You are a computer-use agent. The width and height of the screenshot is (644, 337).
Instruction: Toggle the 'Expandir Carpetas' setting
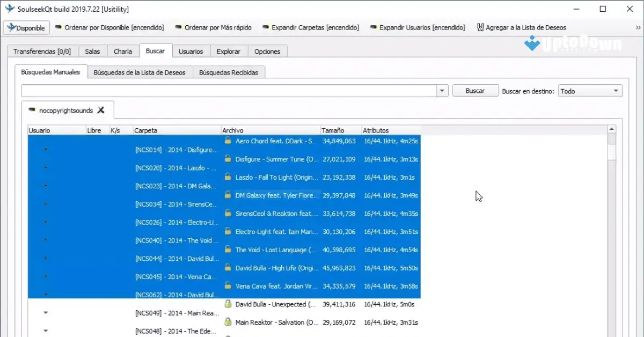pyautogui.click(x=310, y=27)
